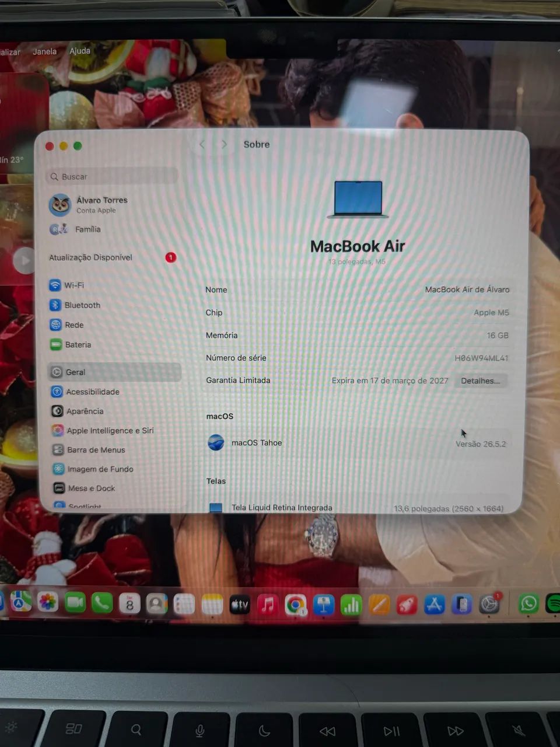This screenshot has height=747, width=560.
Task: Click Atualização Disponível notice
Action: (113, 257)
